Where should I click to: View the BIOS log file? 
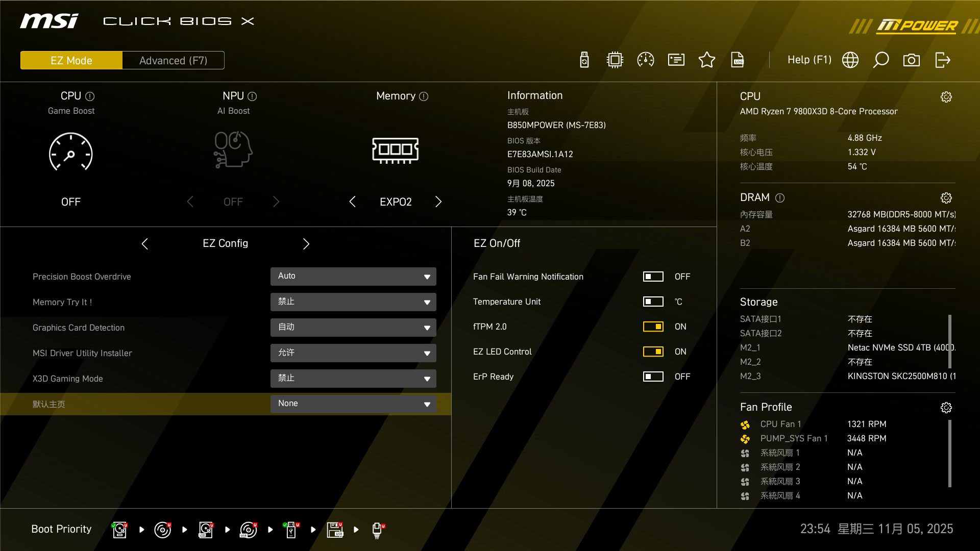[738, 60]
